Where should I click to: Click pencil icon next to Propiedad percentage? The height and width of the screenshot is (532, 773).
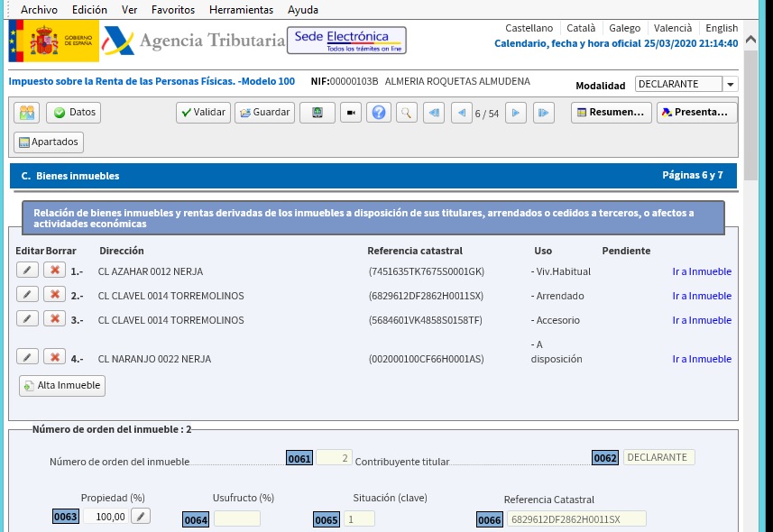point(140,516)
